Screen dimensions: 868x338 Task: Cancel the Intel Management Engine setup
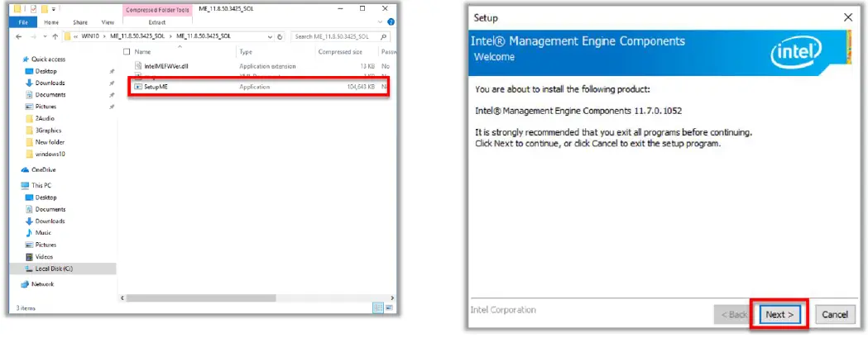pos(834,314)
